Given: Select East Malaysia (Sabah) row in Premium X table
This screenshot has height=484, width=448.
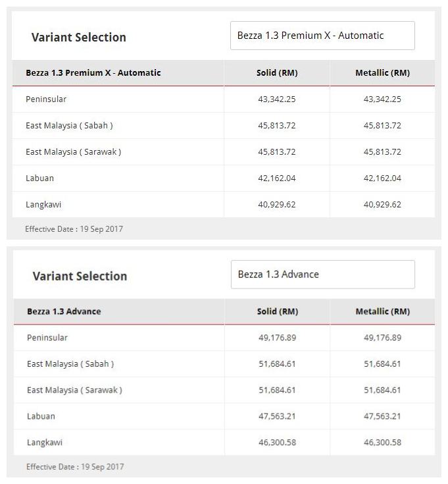Looking at the screenshot, I should coord(69,126).
